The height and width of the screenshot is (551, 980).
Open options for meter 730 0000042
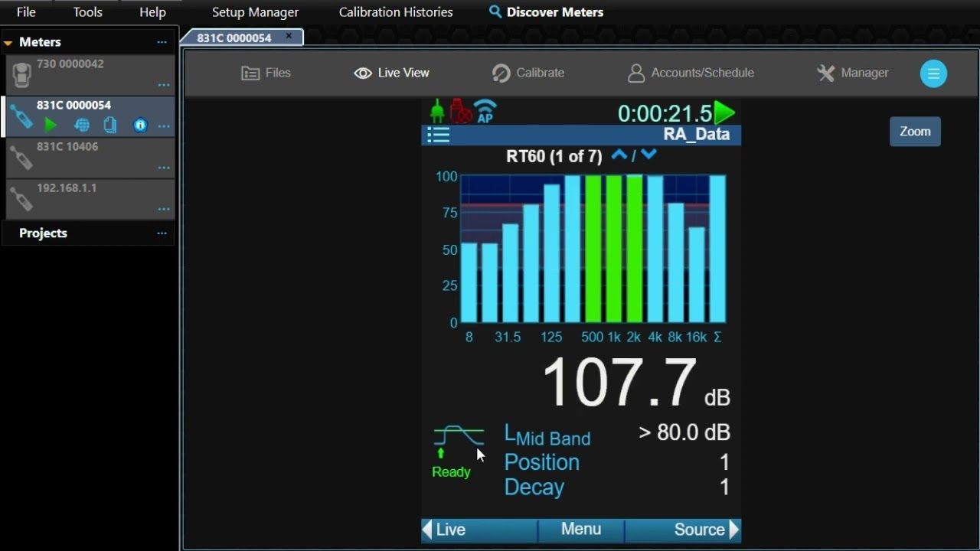164,85
